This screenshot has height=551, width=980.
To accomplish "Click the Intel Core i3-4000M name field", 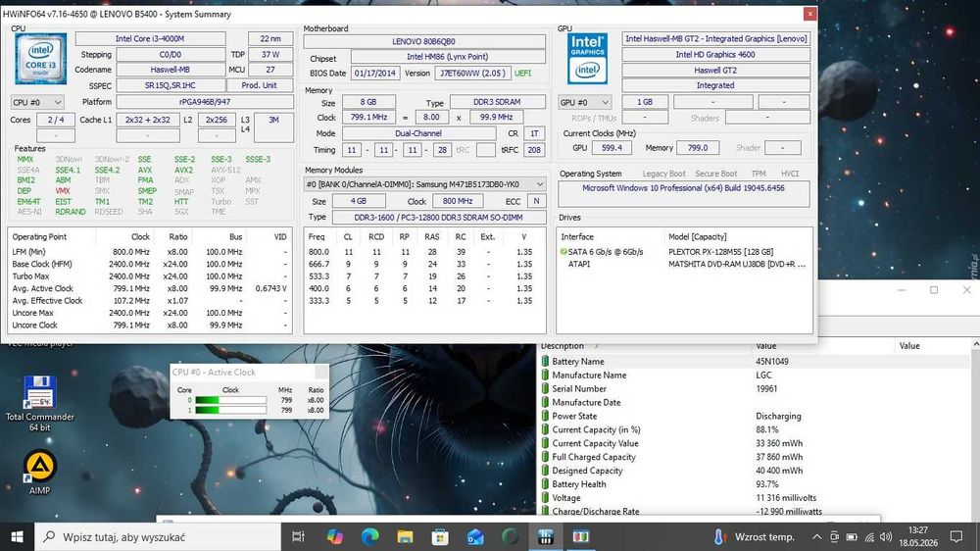I will [150, 39].
